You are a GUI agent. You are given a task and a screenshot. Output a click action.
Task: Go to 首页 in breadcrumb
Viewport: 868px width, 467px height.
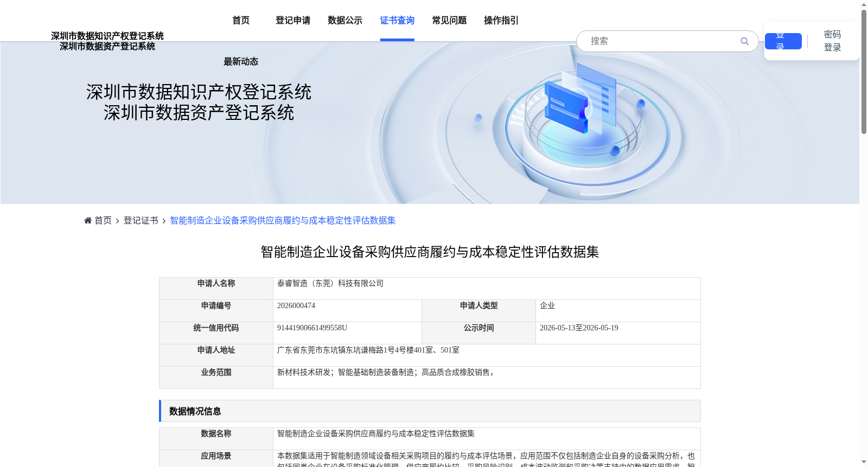(x=103, y=220)
